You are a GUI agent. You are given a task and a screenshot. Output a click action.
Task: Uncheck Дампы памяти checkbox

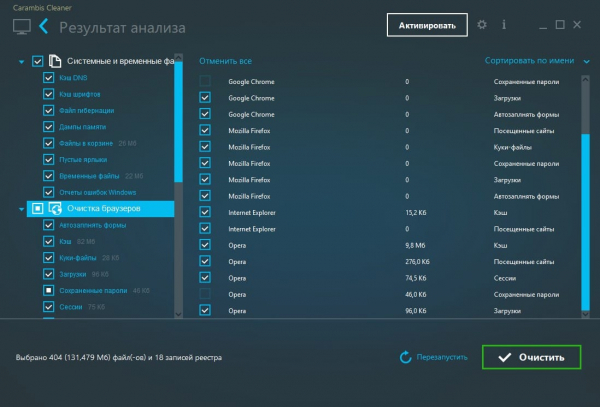(48, 127)
